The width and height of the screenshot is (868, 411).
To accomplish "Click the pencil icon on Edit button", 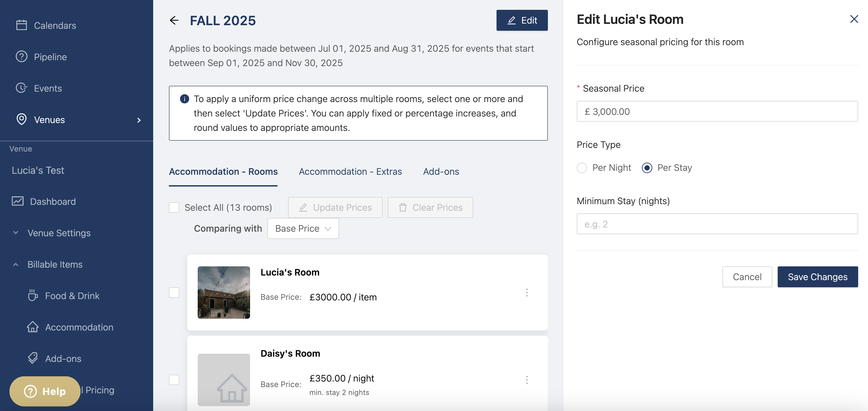I will click(x=512, y=21).
